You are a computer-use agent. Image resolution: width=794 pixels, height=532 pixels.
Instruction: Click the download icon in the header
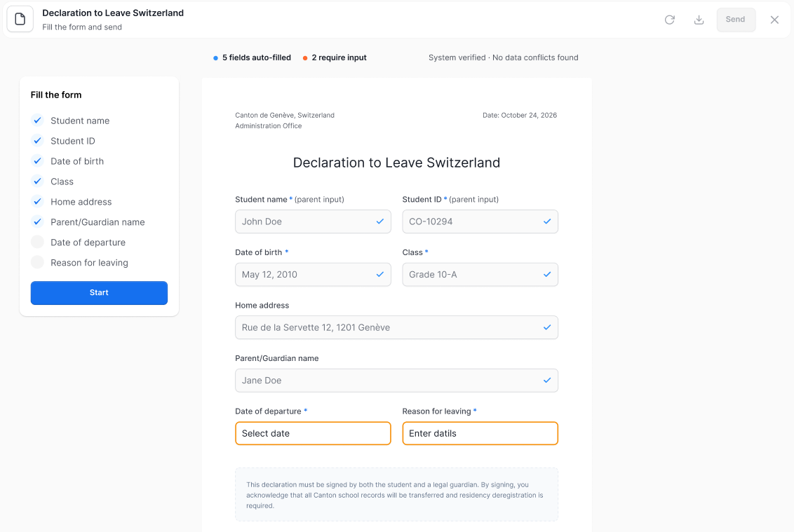coord(699,20)
